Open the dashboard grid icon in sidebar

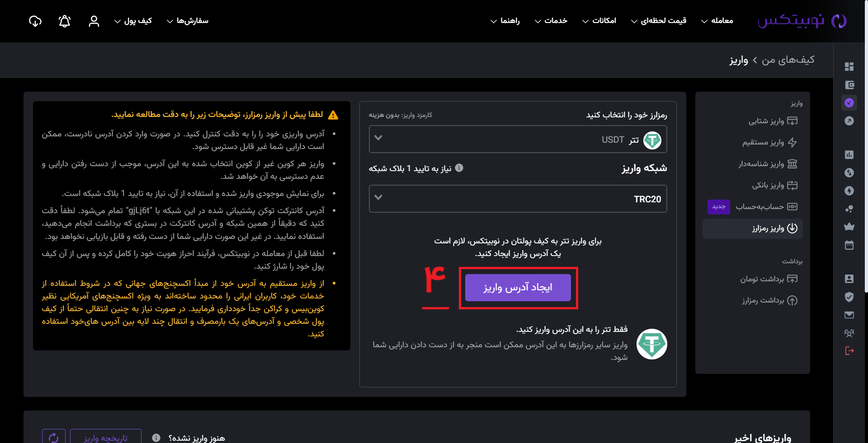849,66
